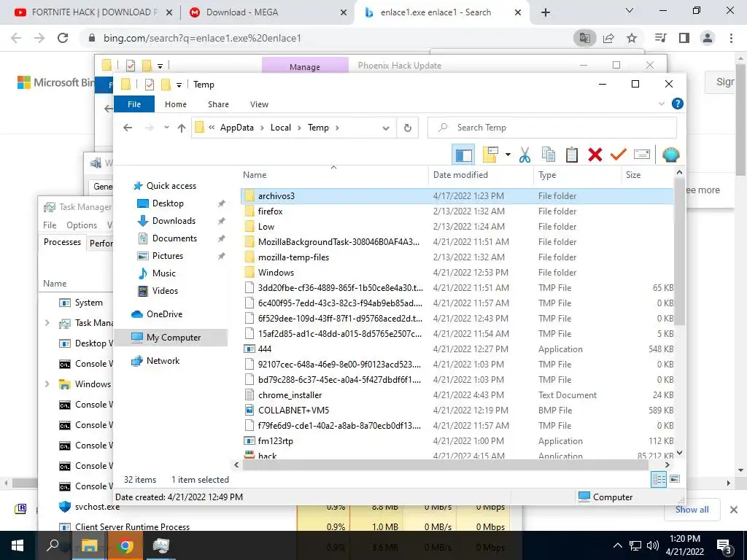
Task: Open a new Chrome tab
Action: [x=546, y=12]
